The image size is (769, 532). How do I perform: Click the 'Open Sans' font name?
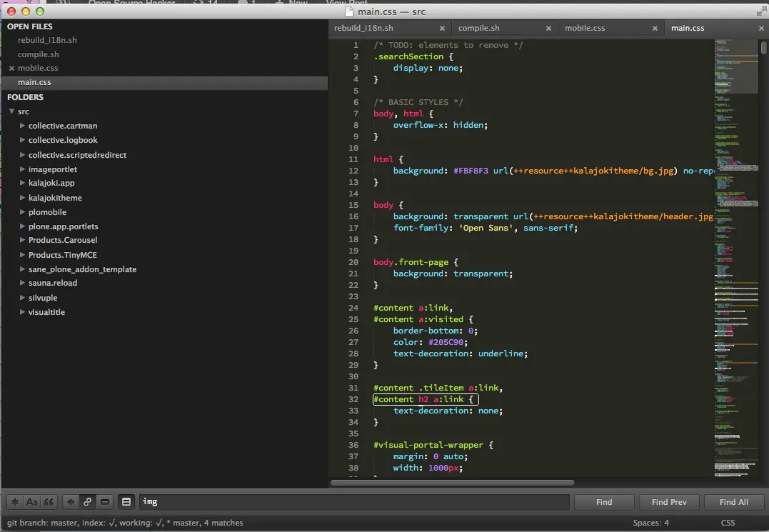(486, 228)
